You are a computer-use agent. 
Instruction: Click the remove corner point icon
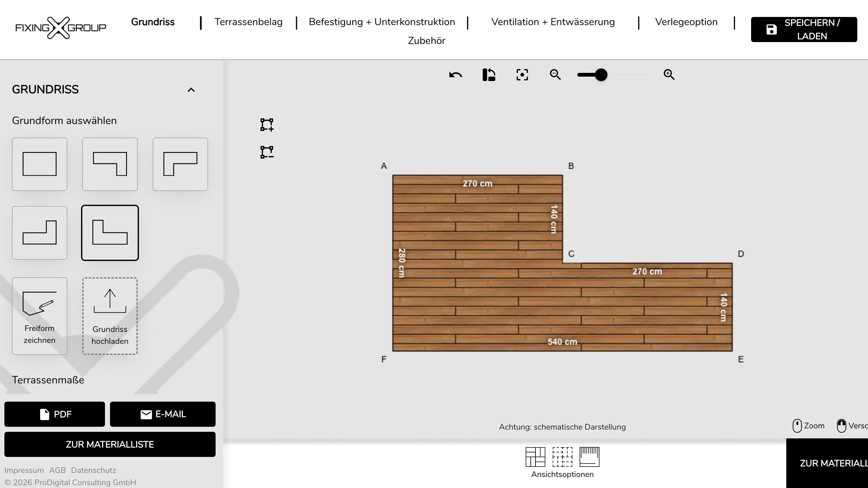(267, 152)
